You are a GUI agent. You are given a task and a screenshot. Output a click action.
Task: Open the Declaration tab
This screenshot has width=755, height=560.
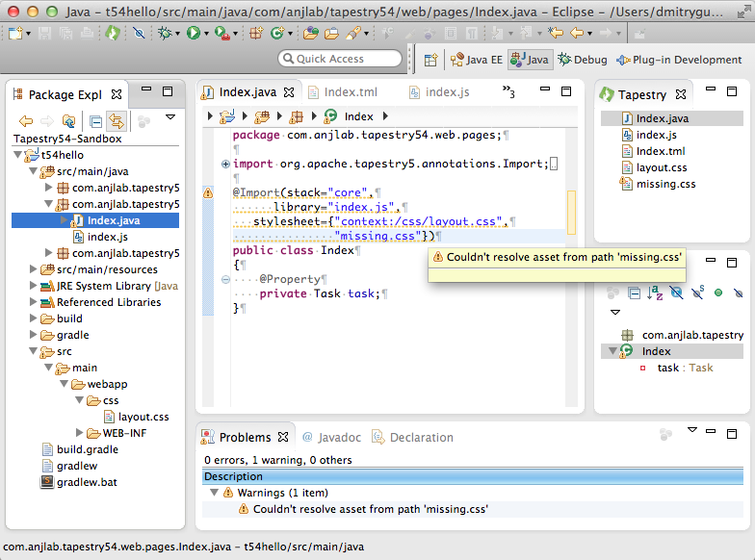[413, 437]
